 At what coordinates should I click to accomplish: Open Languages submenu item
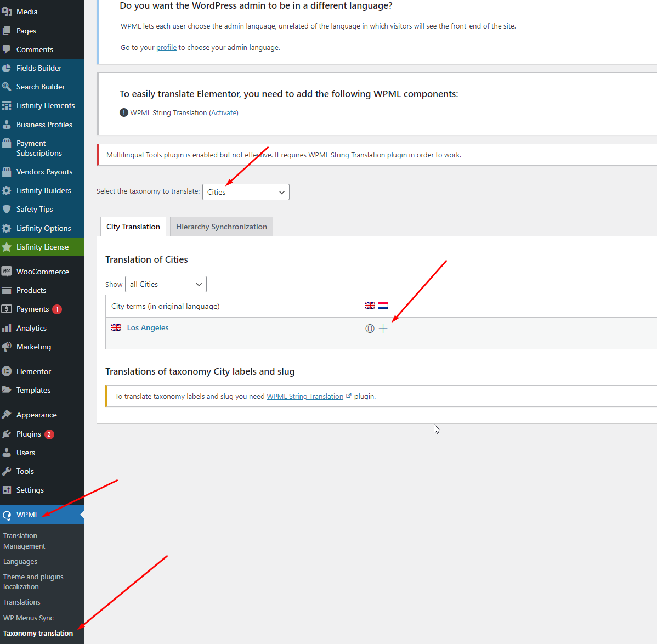point(20,562)
